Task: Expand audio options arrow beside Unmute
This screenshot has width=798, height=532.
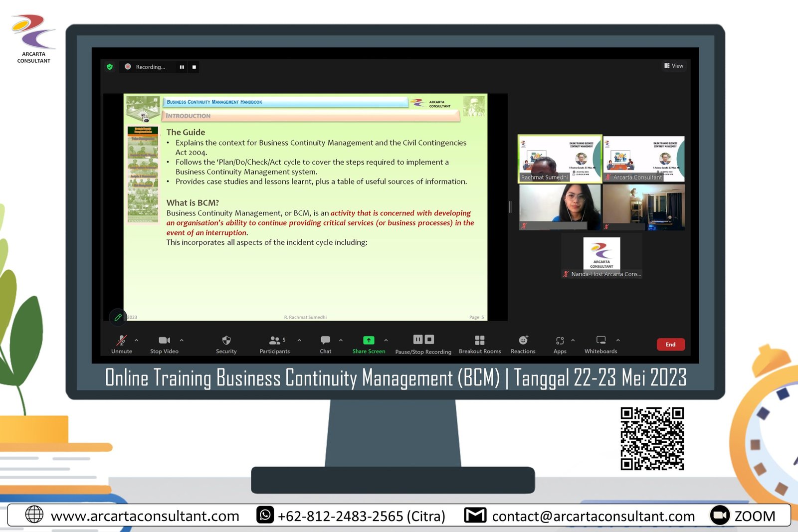Action: [137, 340]
